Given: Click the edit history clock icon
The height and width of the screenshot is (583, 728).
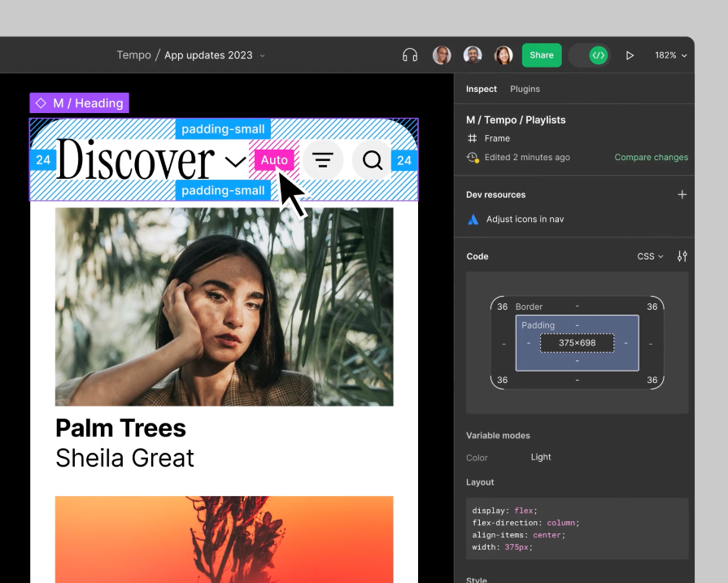Looking at the screenshot, I should tap(473, 158).
